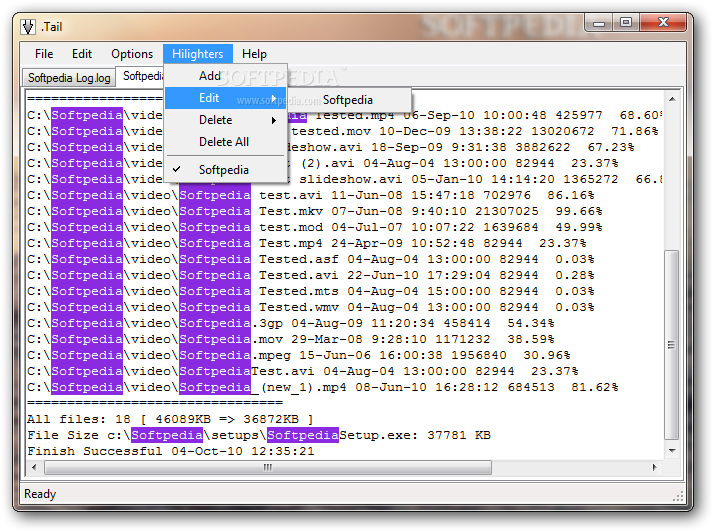Expand the Delete submenu arrow
This screenshot has height=532, width=714.
[x=274, y=120]
